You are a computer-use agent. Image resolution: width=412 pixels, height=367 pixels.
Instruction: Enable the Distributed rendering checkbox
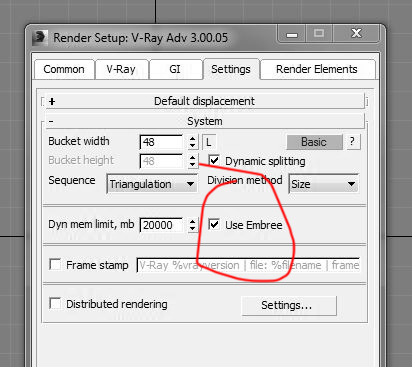tap(55, 303)
